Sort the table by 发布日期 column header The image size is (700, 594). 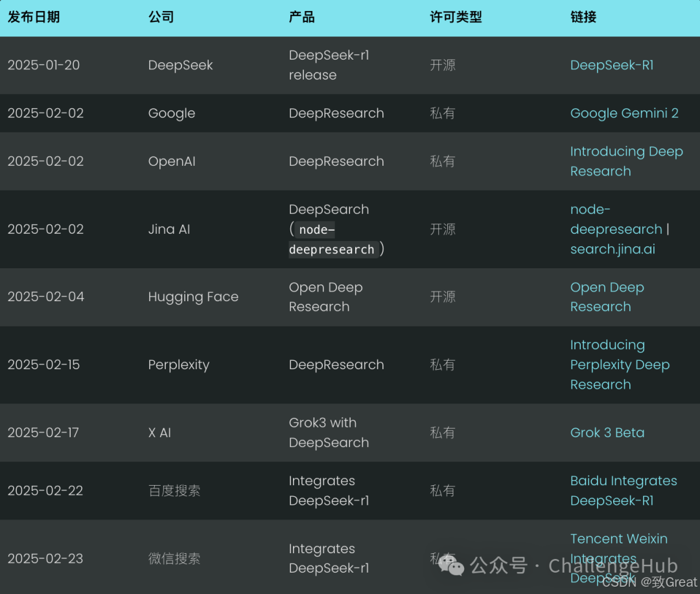[33, 17]
